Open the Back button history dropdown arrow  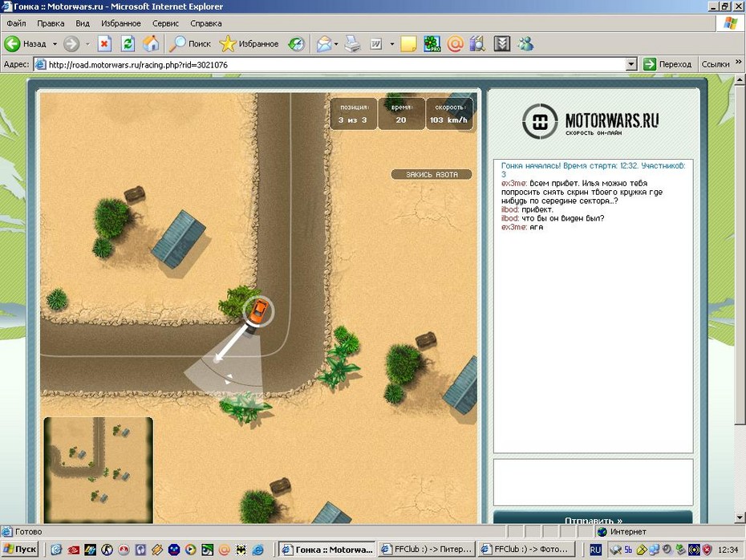(x=55, y=44)
